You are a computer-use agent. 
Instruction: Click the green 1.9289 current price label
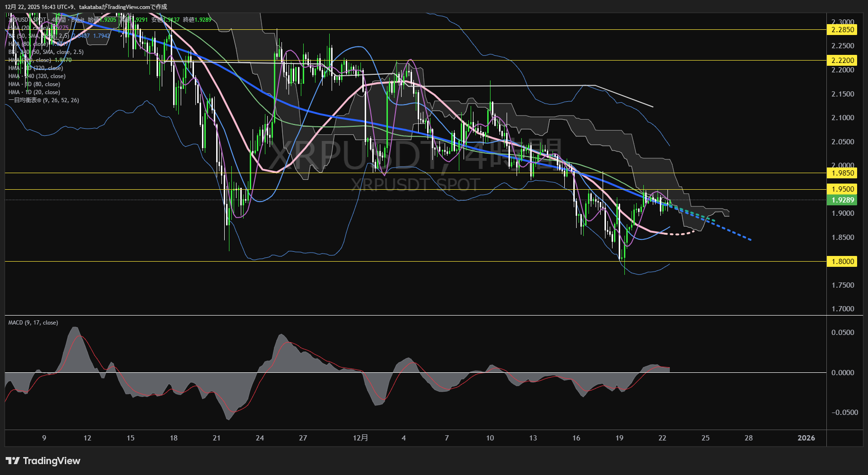pyautogui.click(x=842, y=200)
